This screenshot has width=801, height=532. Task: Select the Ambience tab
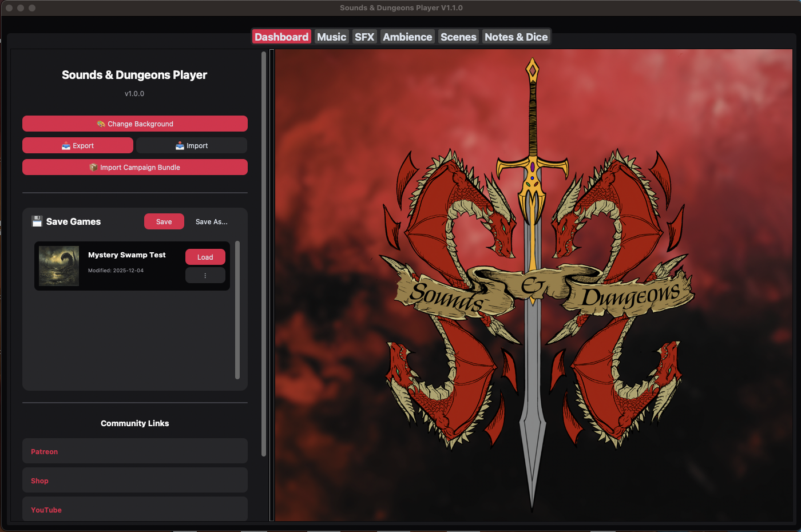click(407, 37)
